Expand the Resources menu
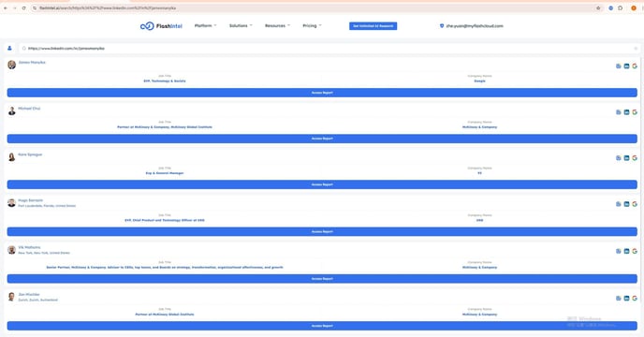The height and width of the screenshot is (337, 644). [x=277, y=25]
